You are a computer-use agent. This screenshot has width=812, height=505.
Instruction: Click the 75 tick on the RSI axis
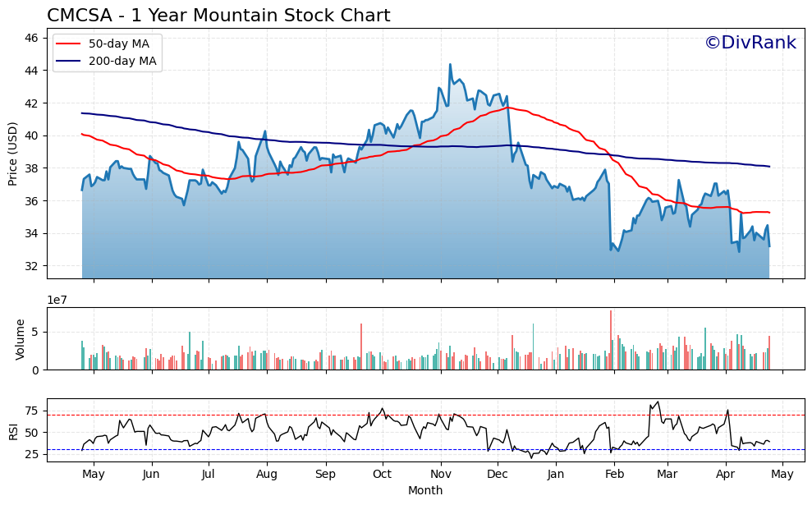[x=31, y=411]
